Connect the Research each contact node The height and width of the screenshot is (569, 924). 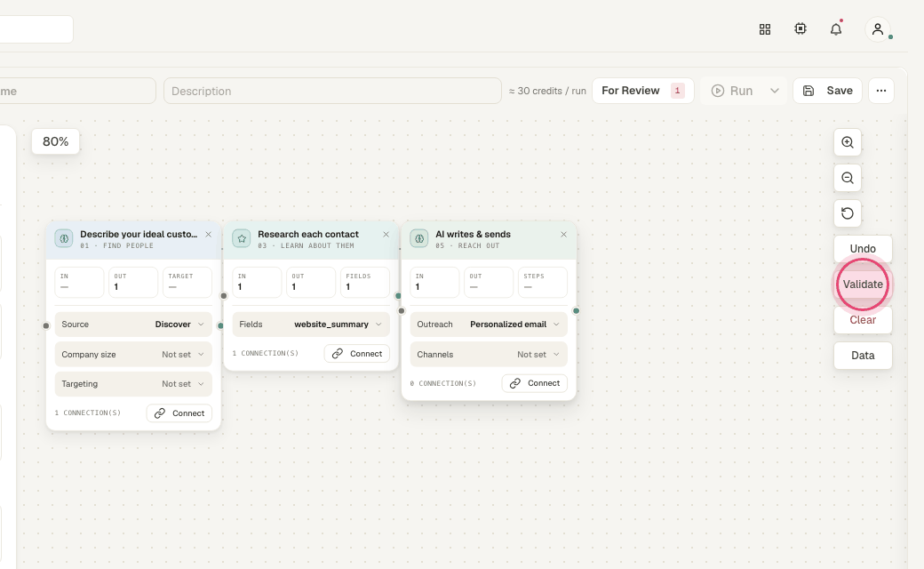point(357,354)
